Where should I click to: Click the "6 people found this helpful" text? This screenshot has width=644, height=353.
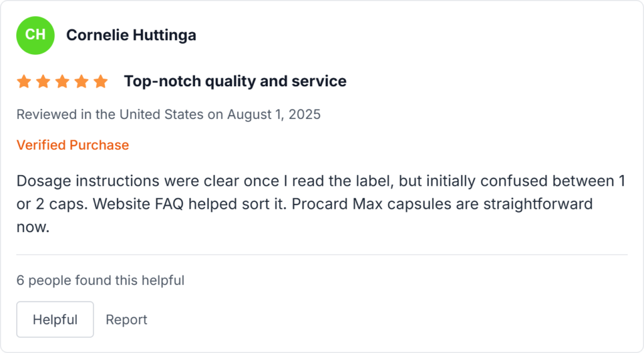click(100, 280)
